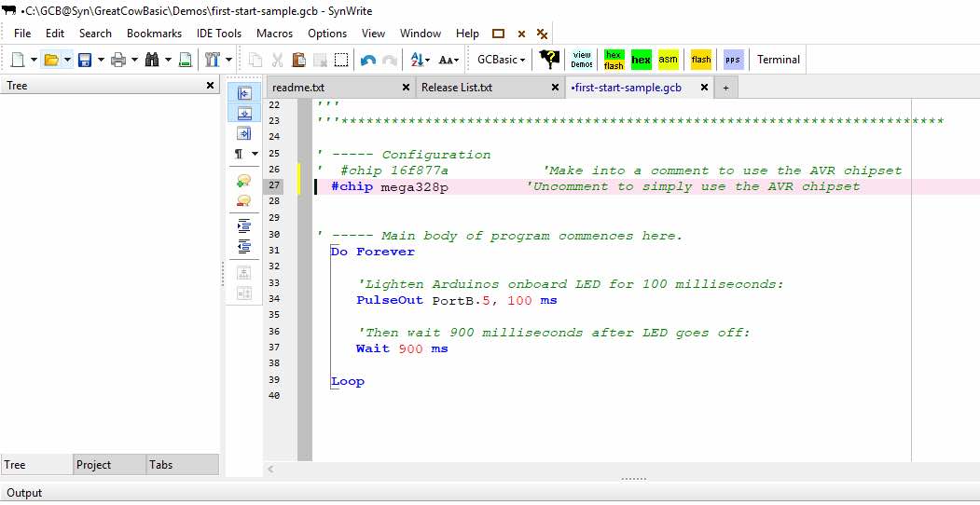Open the Aa case change dropdown

pyautogui.click(x=449, y=60)
